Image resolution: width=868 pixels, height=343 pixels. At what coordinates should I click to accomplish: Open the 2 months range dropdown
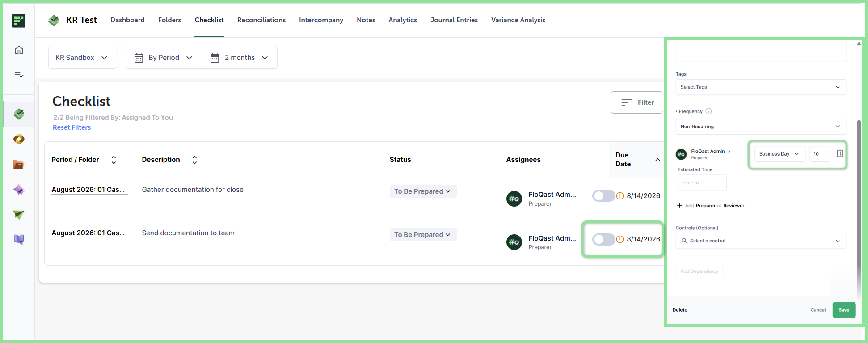(240, 58)
